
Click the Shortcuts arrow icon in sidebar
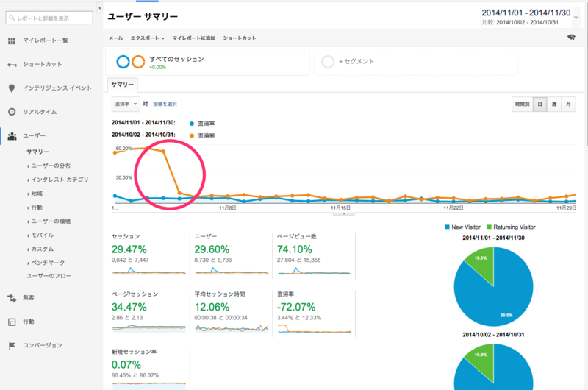pyautogui.click(x=12, y=65)
